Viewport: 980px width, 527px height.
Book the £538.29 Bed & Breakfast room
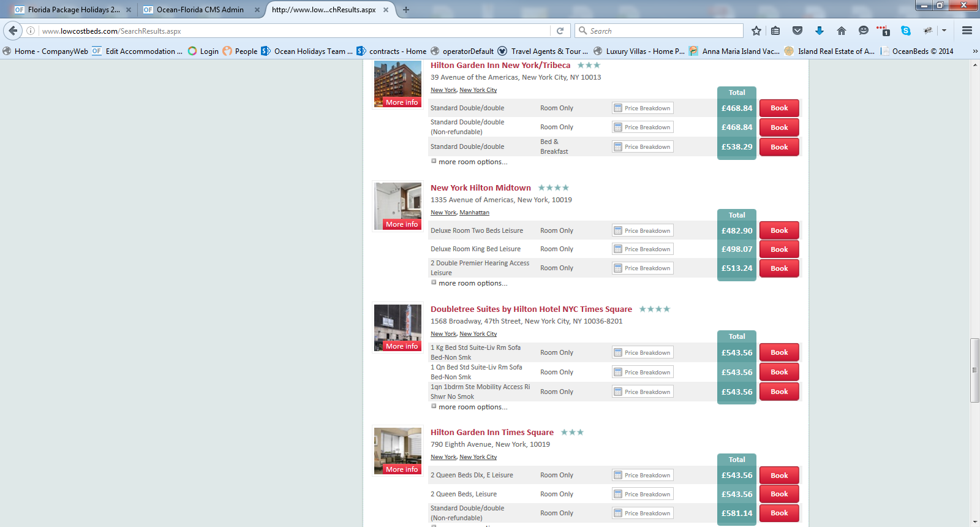pyautogui.click(x=779, y=147)
